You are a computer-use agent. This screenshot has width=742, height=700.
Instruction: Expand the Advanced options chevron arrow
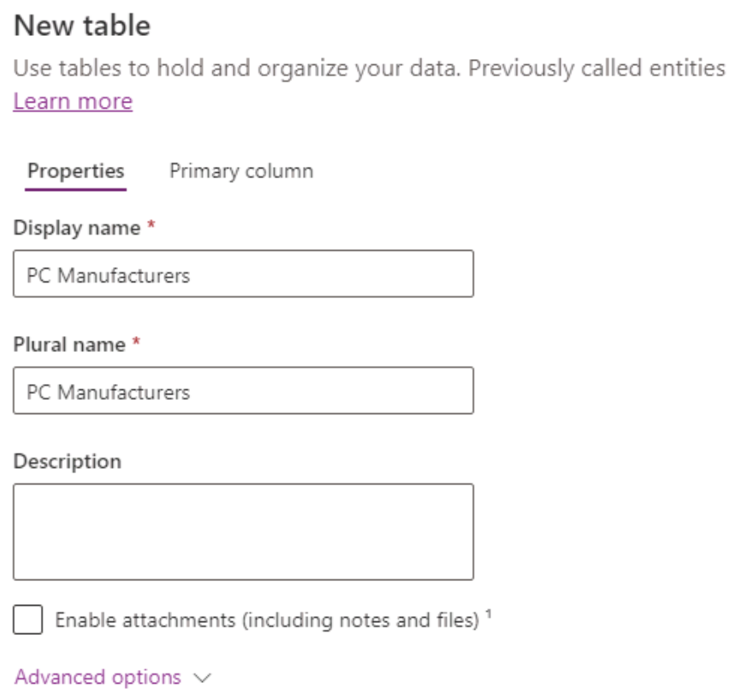pos(202,678)
